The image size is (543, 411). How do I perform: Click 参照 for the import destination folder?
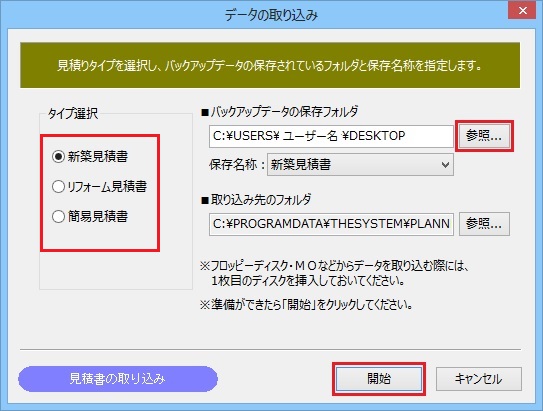[x=484, y=224]
